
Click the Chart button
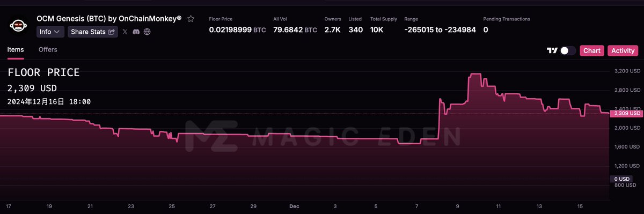(x=592, y=50)
